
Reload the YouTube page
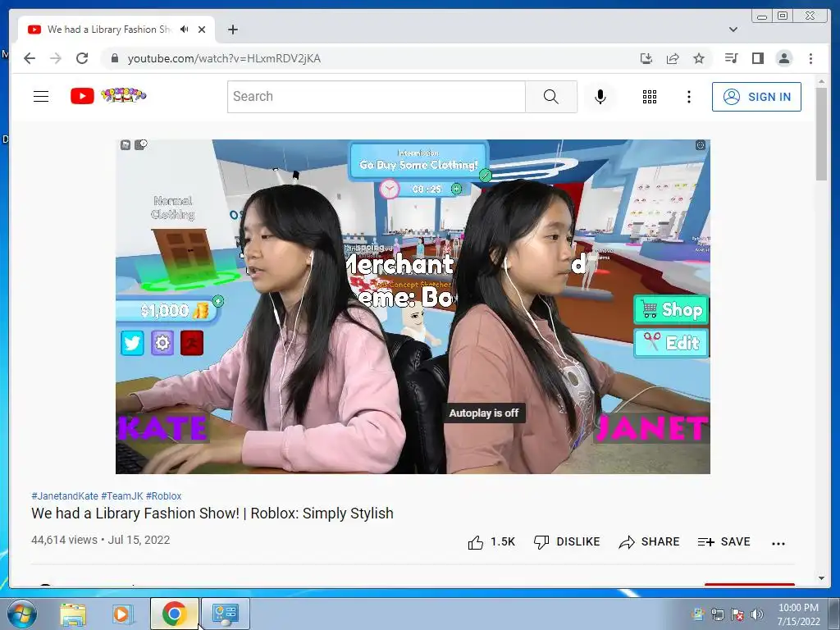[82, 58]
